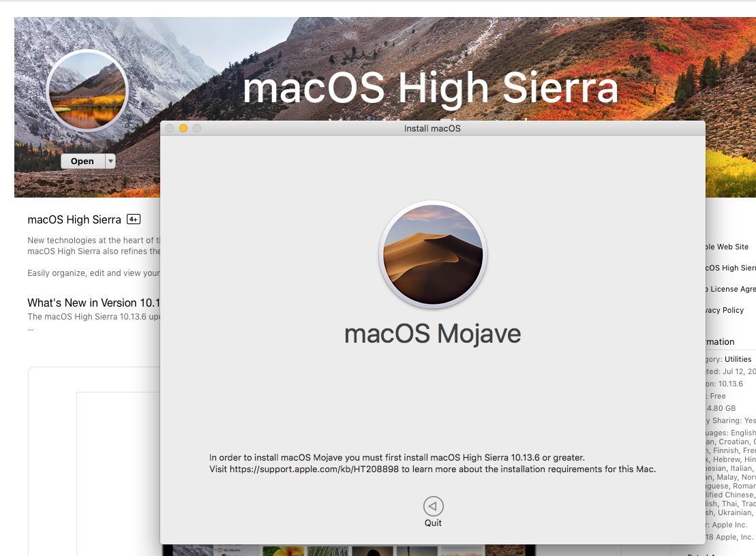Open the Apple Web Site link
756x556 pixels.
[x=727, y=247]
